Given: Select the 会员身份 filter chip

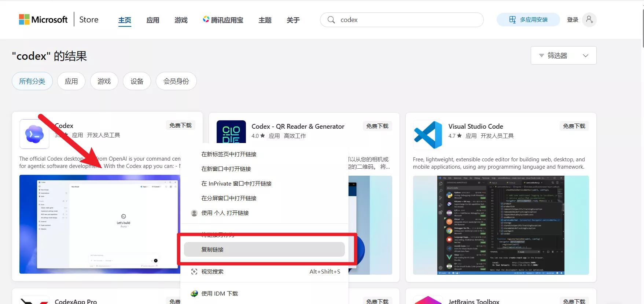Looking at the screenshot, I should point(176,81).
